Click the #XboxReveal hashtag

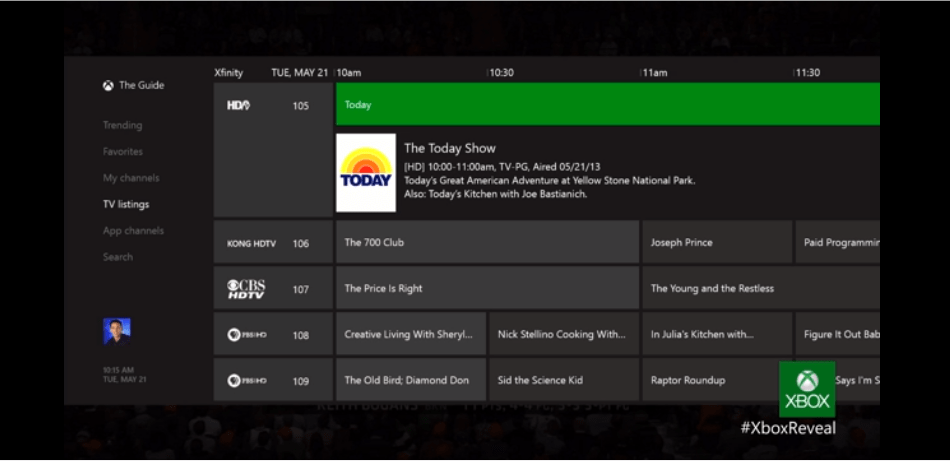pyautogui.click(x=788, y=428)
